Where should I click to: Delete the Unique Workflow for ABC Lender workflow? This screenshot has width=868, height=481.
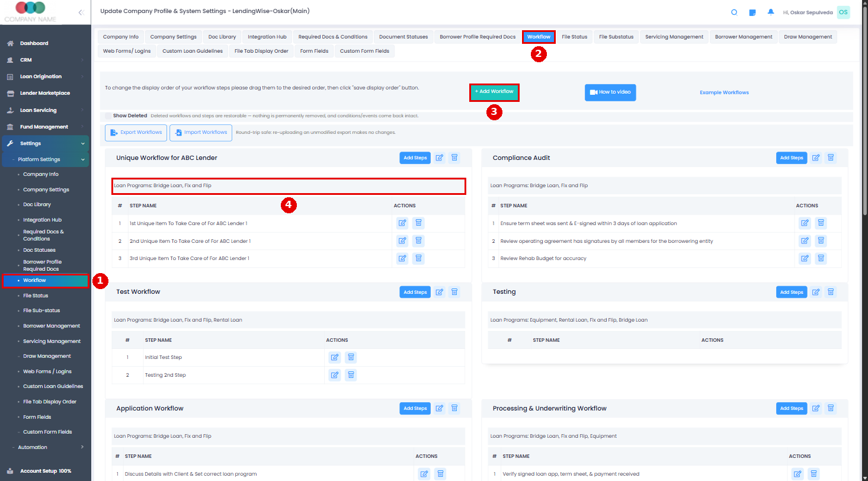454,158
